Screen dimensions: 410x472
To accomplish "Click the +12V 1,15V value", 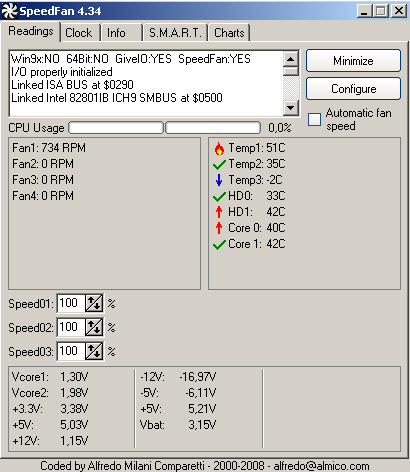I will tap(74, 441).
